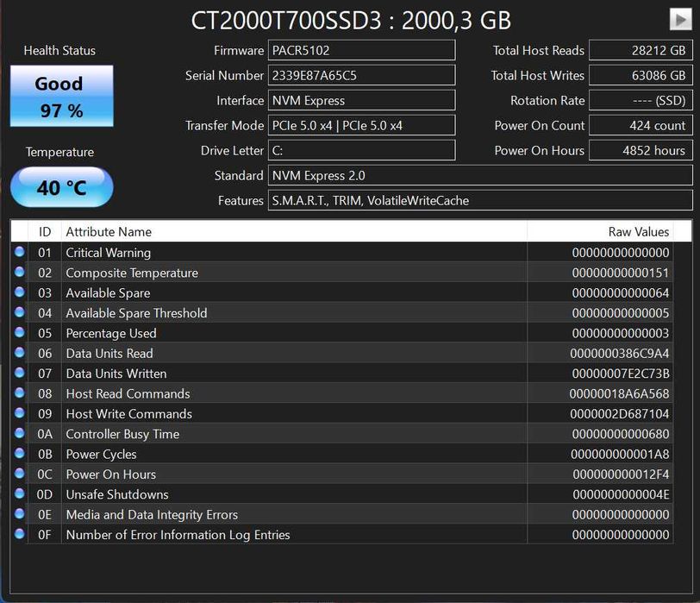Screen dimensions: 700x603
Task: Click the Total Host Writes value 63086 GB
Action: 641,75
